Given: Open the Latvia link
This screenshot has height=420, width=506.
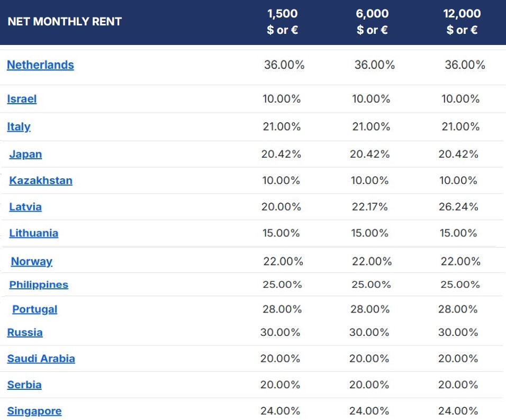Looking at the screenshot, I should pyautogui.click(x=25, y=207).
